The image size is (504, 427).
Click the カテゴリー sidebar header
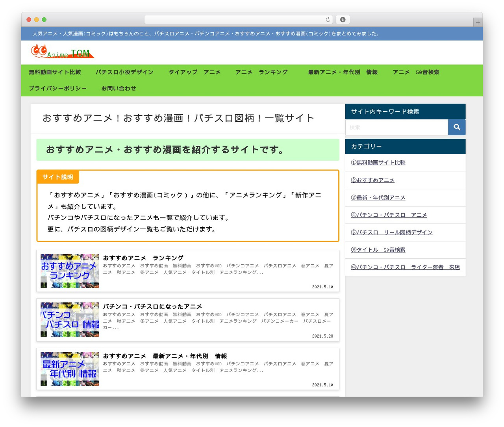pos(405,146)
